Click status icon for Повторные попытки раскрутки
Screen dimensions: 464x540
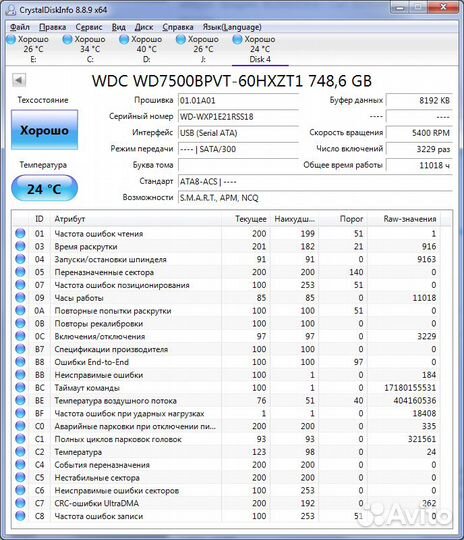pos(20,311)
